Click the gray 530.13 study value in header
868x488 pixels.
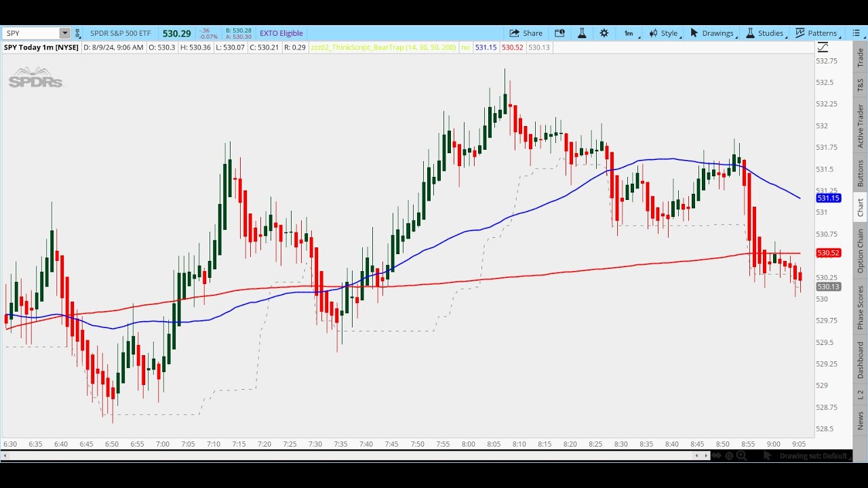point(538,47)
